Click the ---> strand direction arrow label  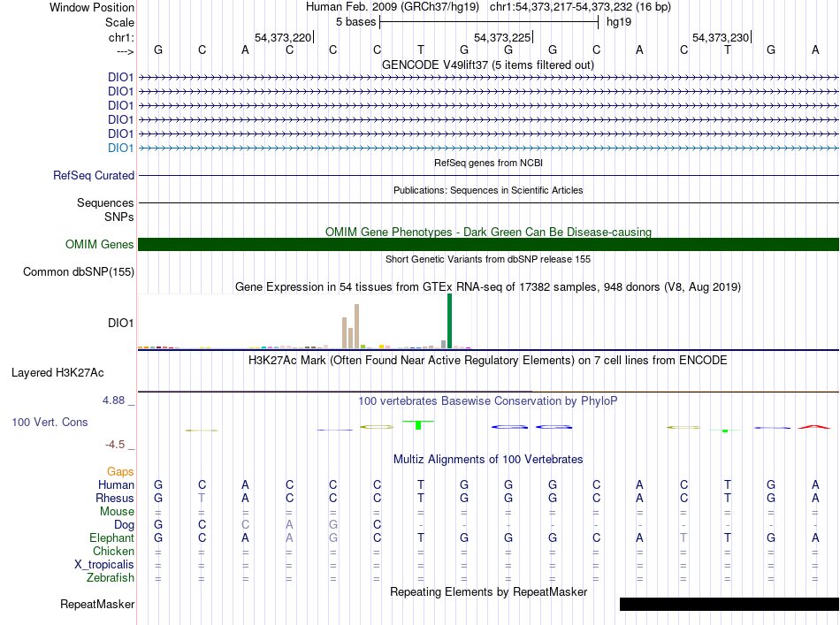[126, 51]
